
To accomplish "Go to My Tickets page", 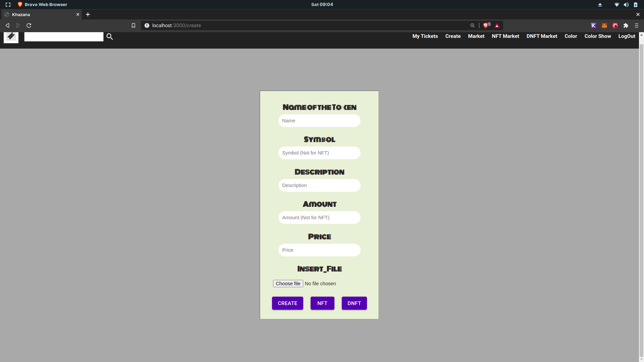I will click(x=425, y=36).
